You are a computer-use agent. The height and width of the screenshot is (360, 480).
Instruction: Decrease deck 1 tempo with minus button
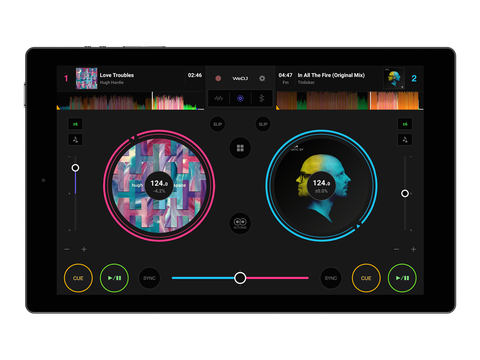[x=67, y=249]
